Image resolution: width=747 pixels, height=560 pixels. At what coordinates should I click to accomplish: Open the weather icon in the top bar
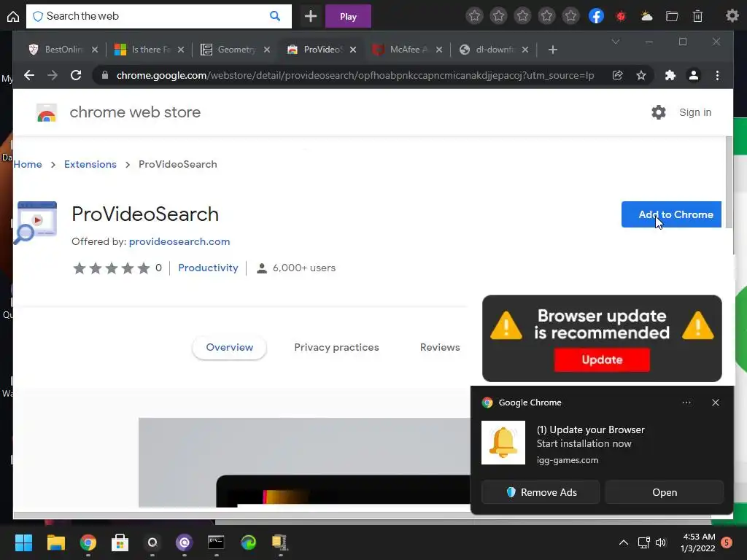click(646, 16)
